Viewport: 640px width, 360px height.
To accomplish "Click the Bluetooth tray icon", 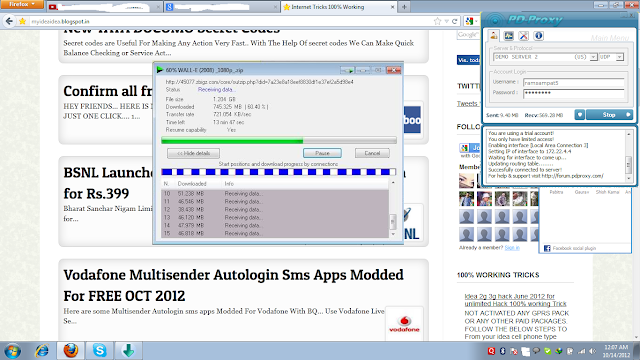I will pos(503,351).
